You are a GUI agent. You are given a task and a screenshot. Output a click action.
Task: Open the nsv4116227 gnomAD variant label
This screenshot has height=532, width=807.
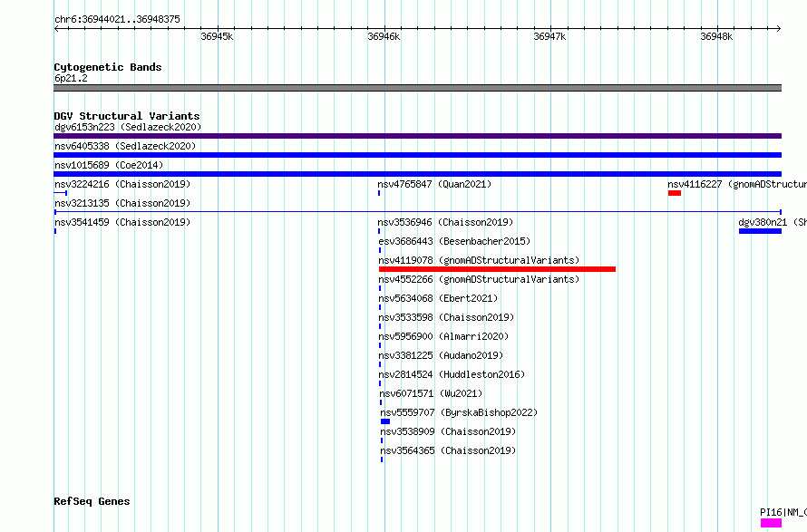tap(737, 184)
